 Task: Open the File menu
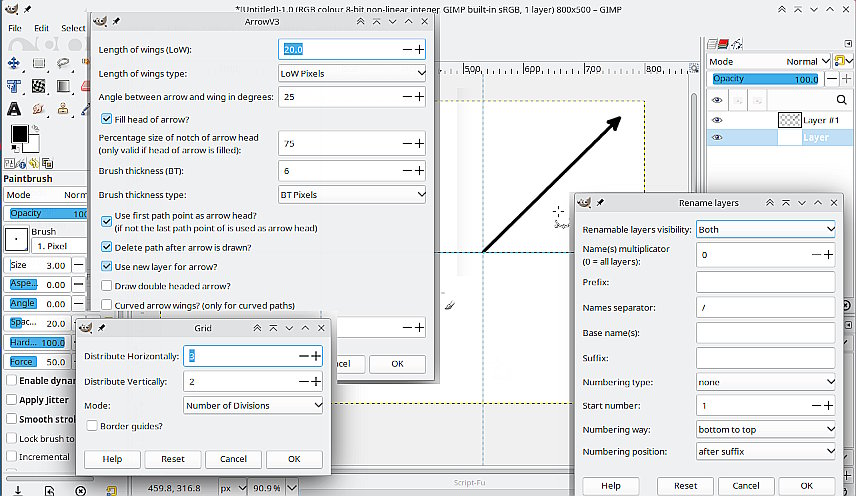(15, 28)
